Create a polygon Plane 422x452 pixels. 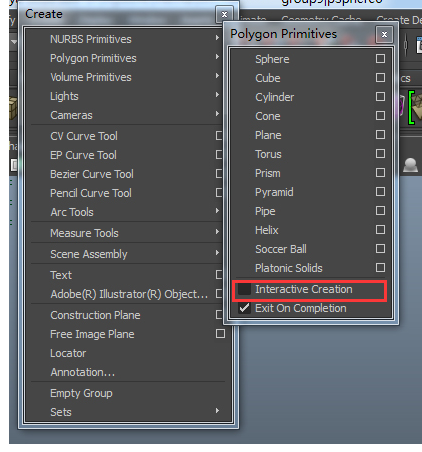pos(268,135)
